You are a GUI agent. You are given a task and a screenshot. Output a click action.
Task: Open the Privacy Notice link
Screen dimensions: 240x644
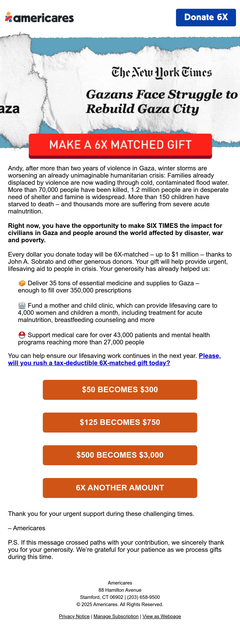[x=74, y=616]
